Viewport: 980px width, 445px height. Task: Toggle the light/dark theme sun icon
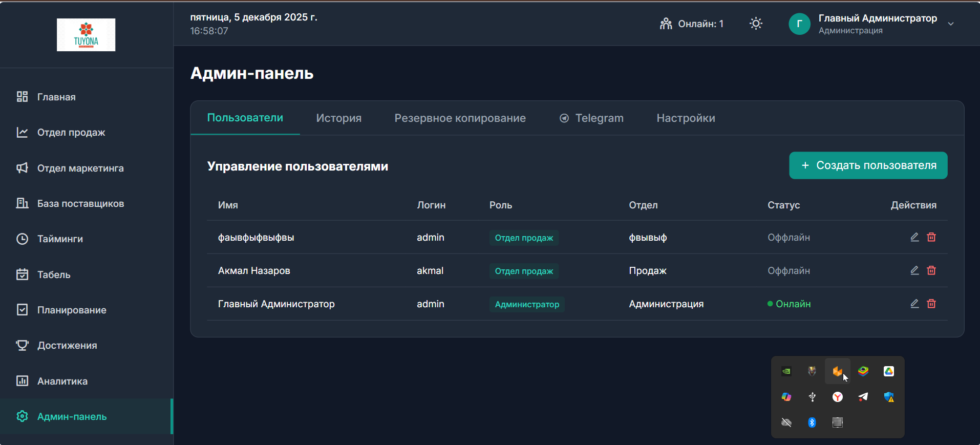click(x=756, y=24)
